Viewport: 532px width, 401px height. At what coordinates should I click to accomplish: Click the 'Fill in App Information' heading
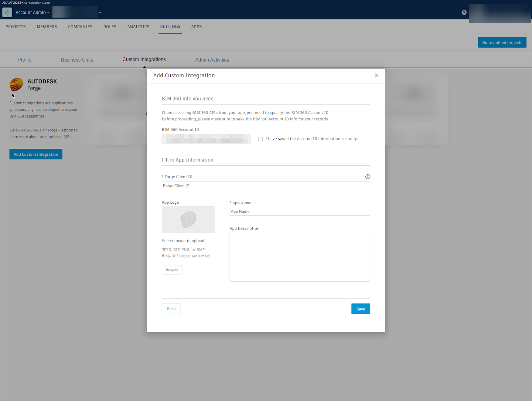point(188,160)
